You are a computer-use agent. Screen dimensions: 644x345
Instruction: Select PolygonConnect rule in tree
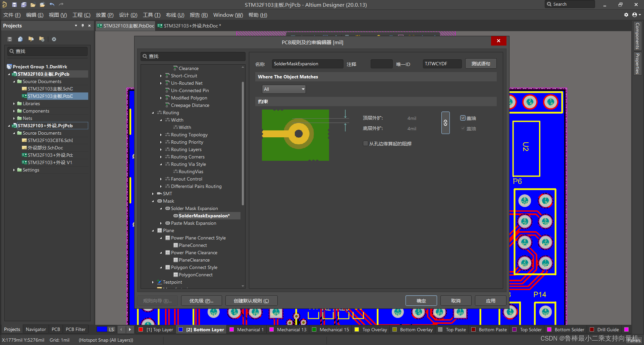coord(196,275)
